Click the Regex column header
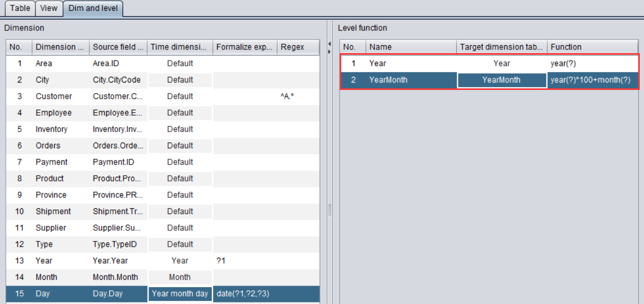Viewport: 644px width, 304px height. pyautogui.click(x=298, y=47)
